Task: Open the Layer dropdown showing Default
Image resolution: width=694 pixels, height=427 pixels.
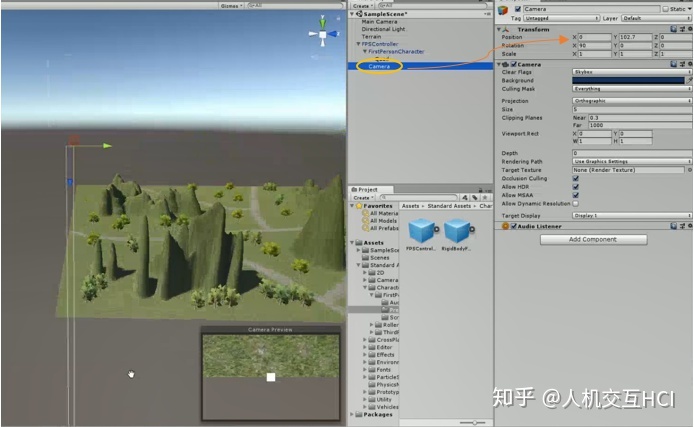Action: (656, 18)
